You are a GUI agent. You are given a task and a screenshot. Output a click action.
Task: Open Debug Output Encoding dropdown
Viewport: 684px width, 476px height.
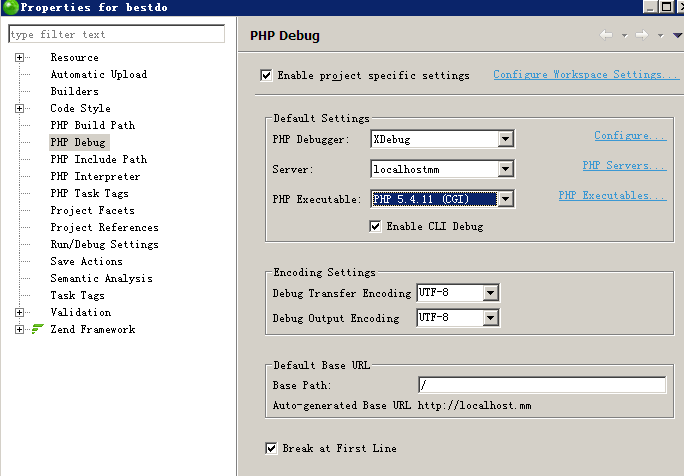point(490,318)
